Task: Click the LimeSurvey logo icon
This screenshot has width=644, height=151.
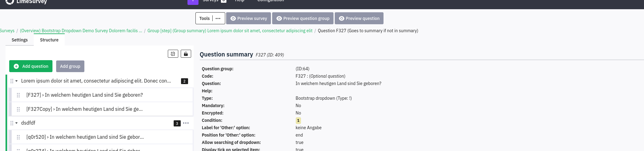Action: (x=10, y=2)
